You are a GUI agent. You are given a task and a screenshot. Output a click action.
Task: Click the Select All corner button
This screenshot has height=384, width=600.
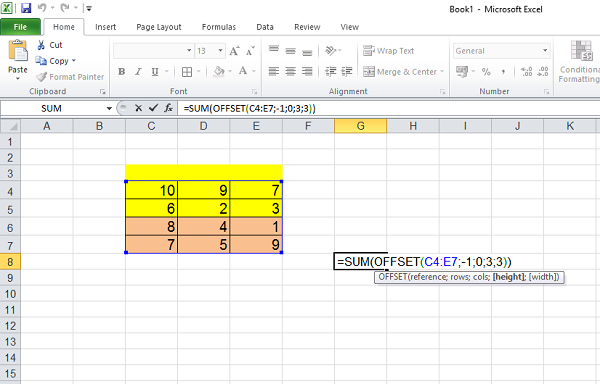pos(11,126)
